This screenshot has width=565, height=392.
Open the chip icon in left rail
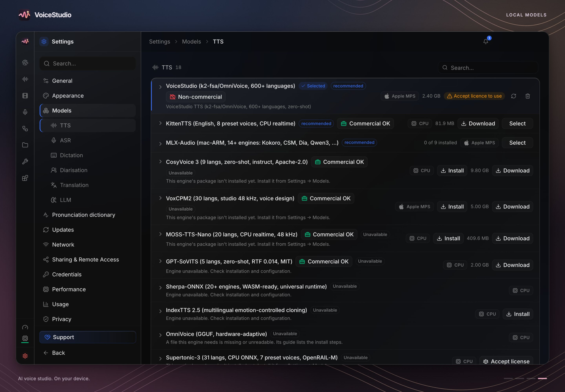(25, 338)
